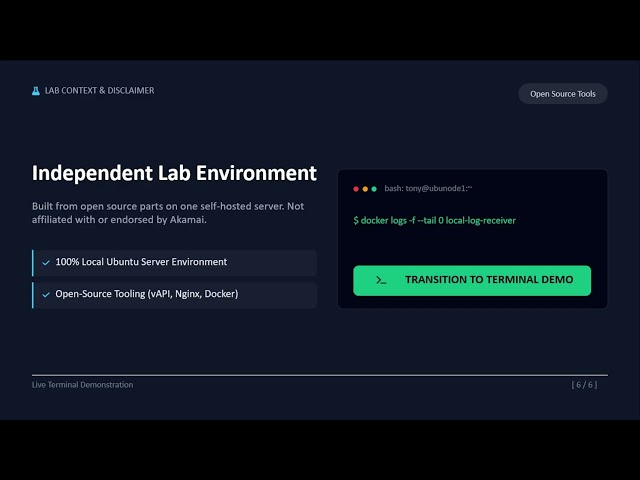Image resolution: width=640 pixels, height=480 pixels.
Task: Click the Live Terminal Demonstration footer text
Action: tap(82, 385)
